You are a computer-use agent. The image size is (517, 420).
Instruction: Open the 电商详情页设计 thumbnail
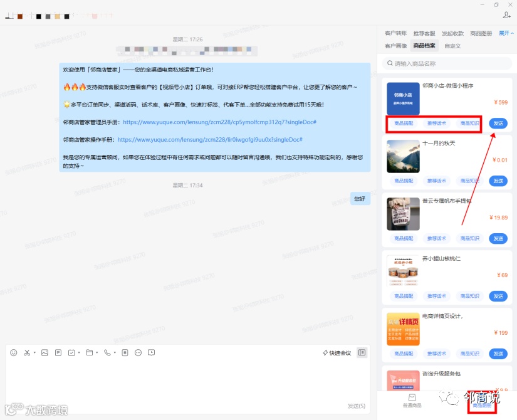(x=403, y=329)
